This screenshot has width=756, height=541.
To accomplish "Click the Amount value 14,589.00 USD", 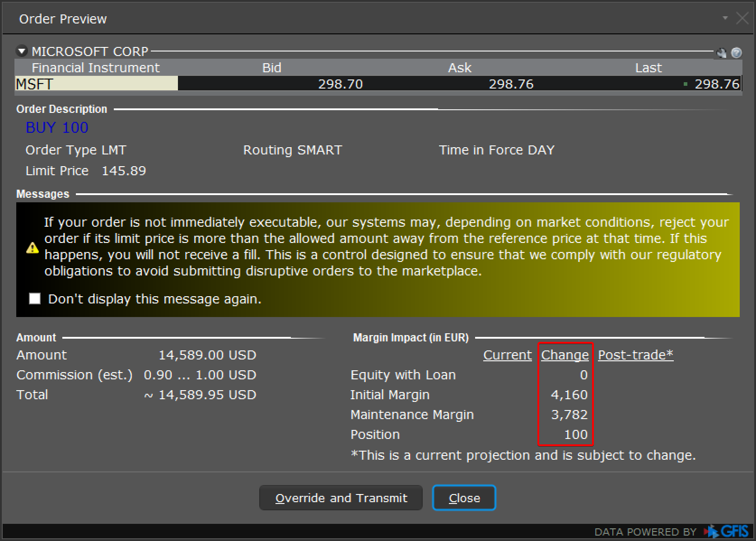I will (x=207, y=355).
